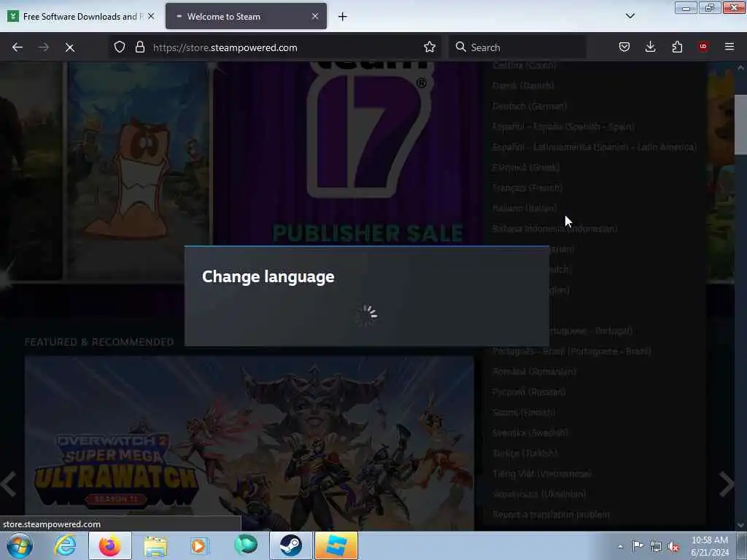Viewport: 747px width, 560px height.
Task: Open the Overwatch 2 featured game image
Action: [249, 443]
